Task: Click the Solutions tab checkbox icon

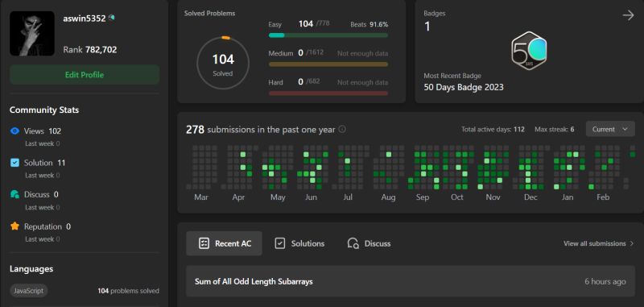Action: click(279, 243)
